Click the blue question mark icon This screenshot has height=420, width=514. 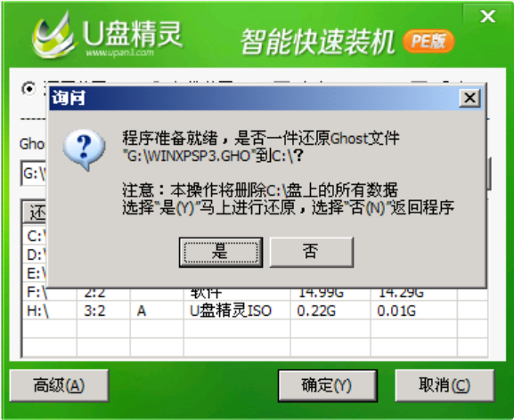click(85, 149)
